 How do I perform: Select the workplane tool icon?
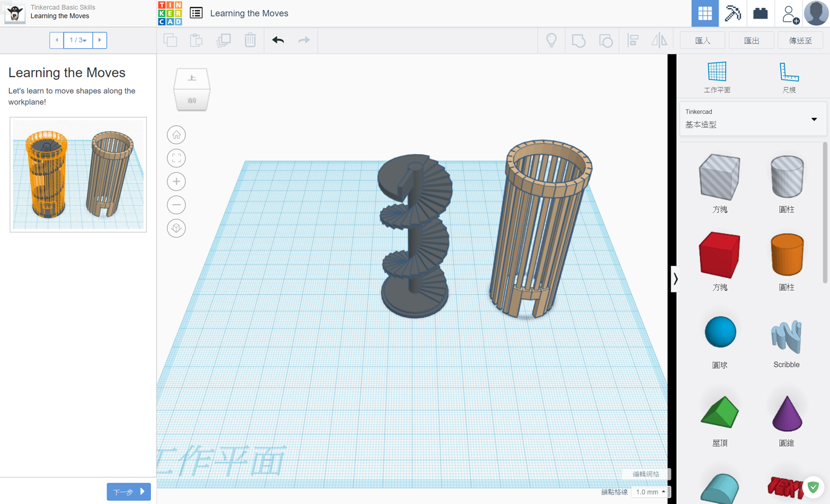[x=717, y=72]
